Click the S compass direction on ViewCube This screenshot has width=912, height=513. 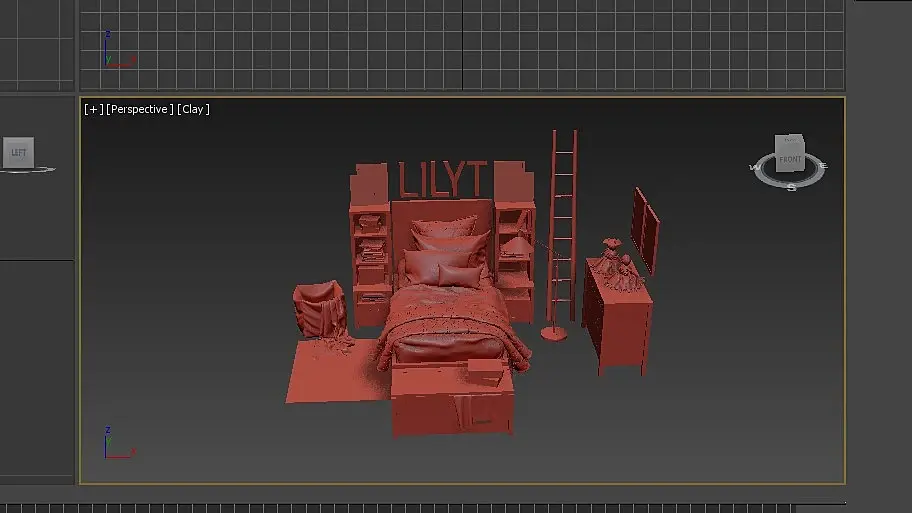pyautogui.click(x=792, y=187)
